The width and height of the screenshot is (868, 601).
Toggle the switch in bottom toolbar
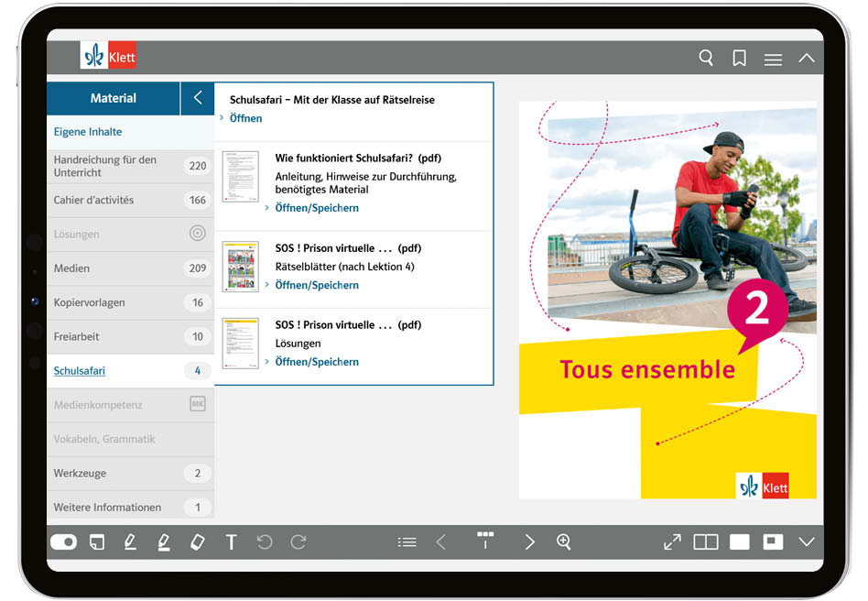click(64, 541)
